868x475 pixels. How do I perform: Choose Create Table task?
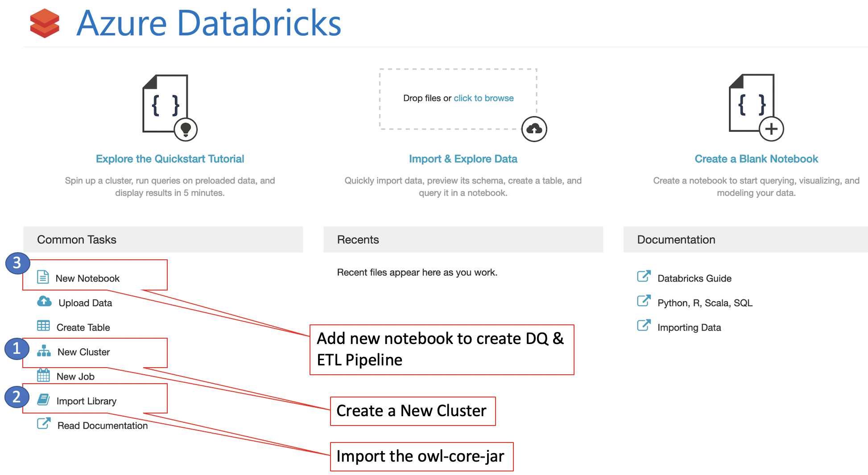pyautogui.click(x=83, y=328)
